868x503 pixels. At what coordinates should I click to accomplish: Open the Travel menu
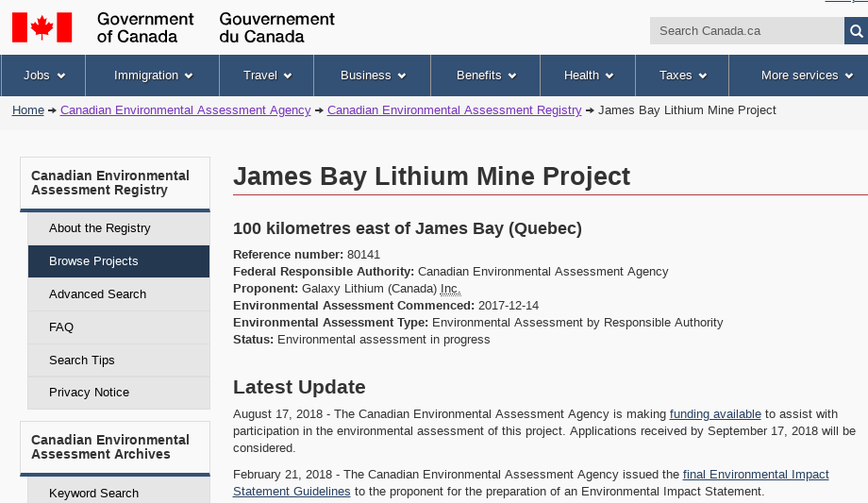pos(267,75)
